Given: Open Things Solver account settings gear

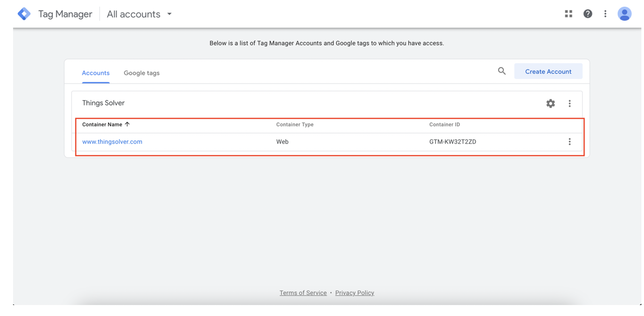Looking at the screenshot, I should (551, 103).
